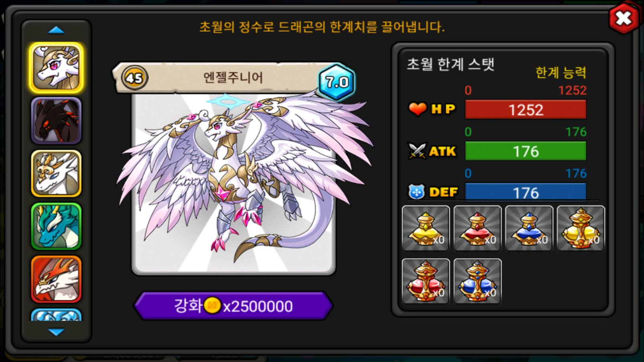Tap the small red essence potion

[477, 228]
